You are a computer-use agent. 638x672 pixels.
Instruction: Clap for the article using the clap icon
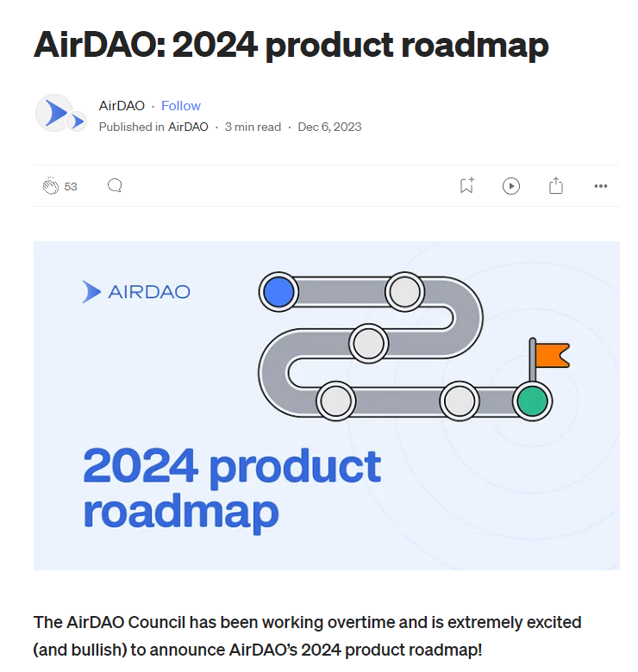tap(50, 186)
